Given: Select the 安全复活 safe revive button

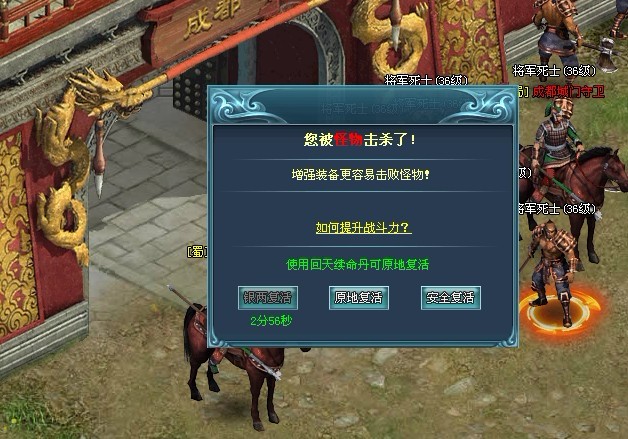Looking at the screenshot, I should click(451, 298).
